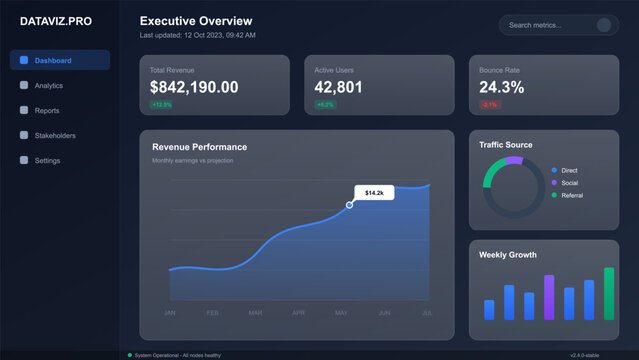The height and width of the screenshot is (360, 639).
Task: Click the System Operational status text
Action: click(x=178, y=356)
